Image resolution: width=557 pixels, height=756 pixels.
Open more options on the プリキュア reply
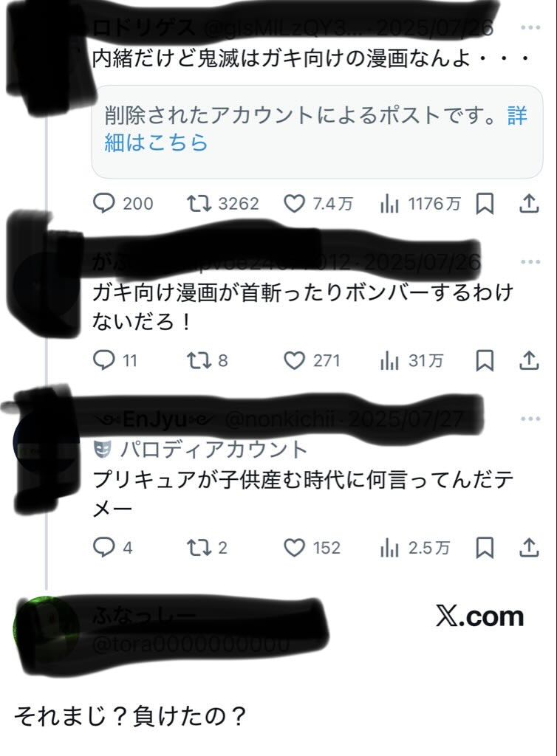tap(530, 419)
